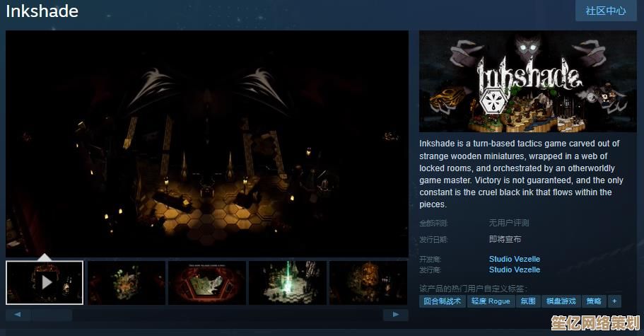Open the developer Studio Vezelle link

click(514, 259)
